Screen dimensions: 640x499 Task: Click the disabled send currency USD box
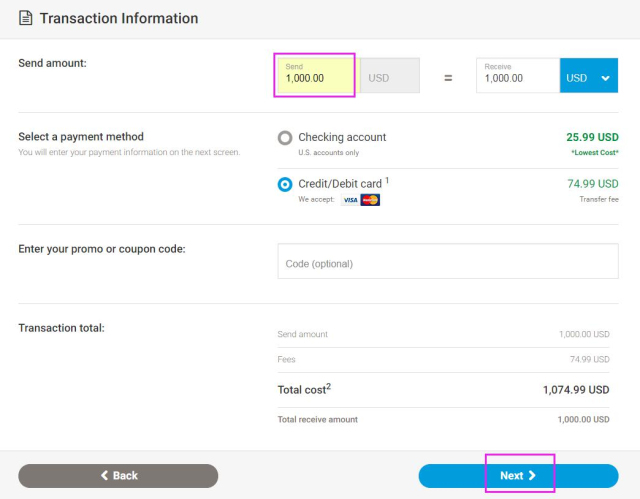389,77
